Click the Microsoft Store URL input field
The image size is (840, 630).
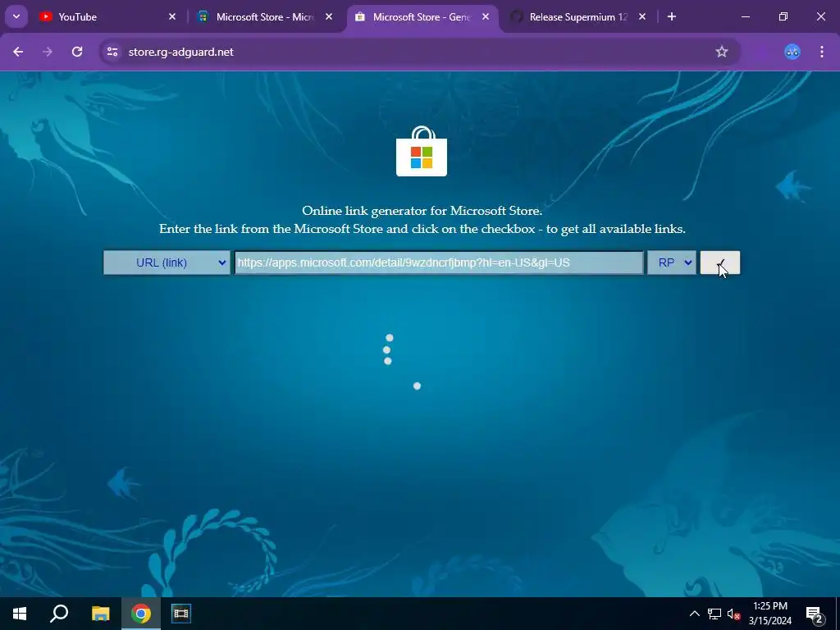click(438, 262)
